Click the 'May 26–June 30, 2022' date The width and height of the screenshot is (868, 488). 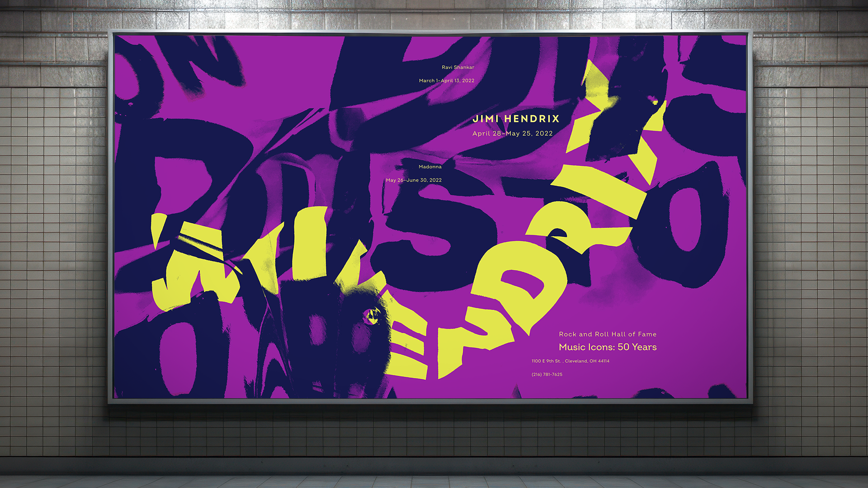[x=414, y=180]
